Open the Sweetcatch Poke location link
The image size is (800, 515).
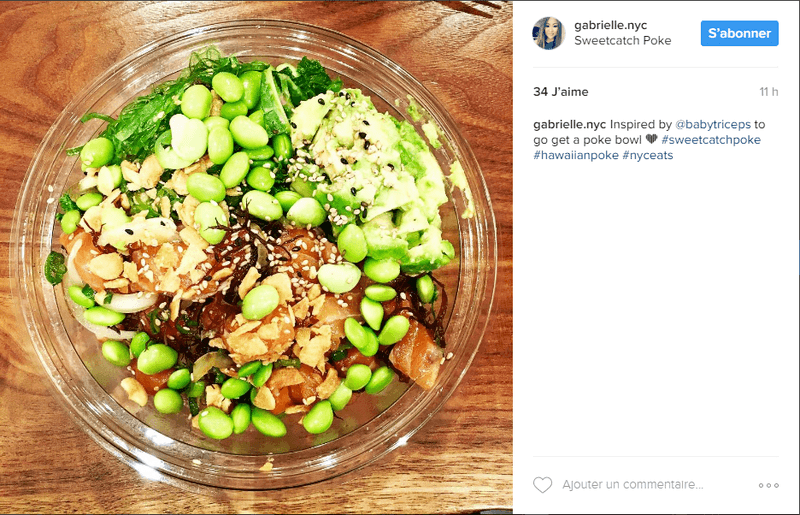(x=622, y=41)
